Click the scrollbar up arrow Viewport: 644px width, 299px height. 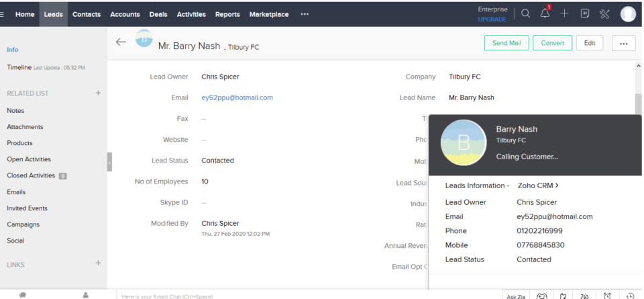coord(638,65)
